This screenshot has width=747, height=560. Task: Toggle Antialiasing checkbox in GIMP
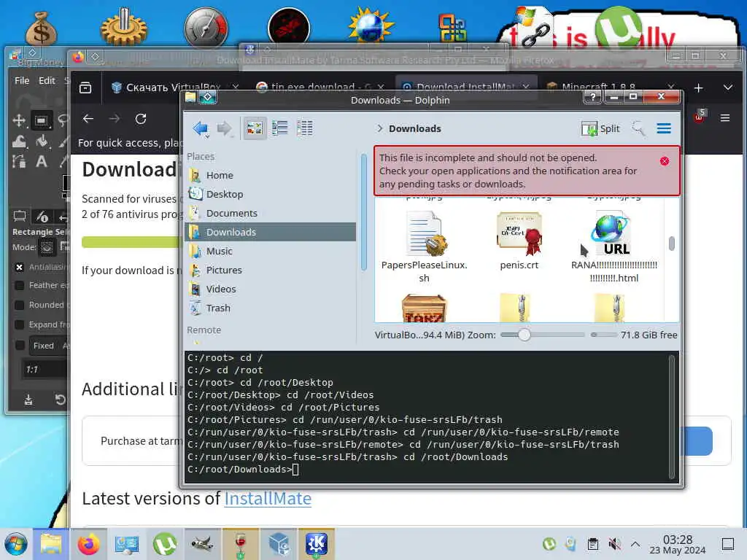pos(19,267)
